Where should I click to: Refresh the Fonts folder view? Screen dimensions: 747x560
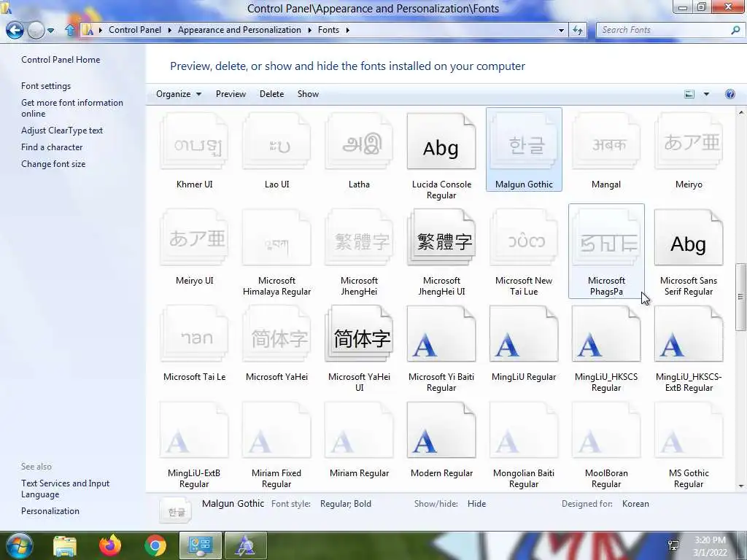(578, 30)
